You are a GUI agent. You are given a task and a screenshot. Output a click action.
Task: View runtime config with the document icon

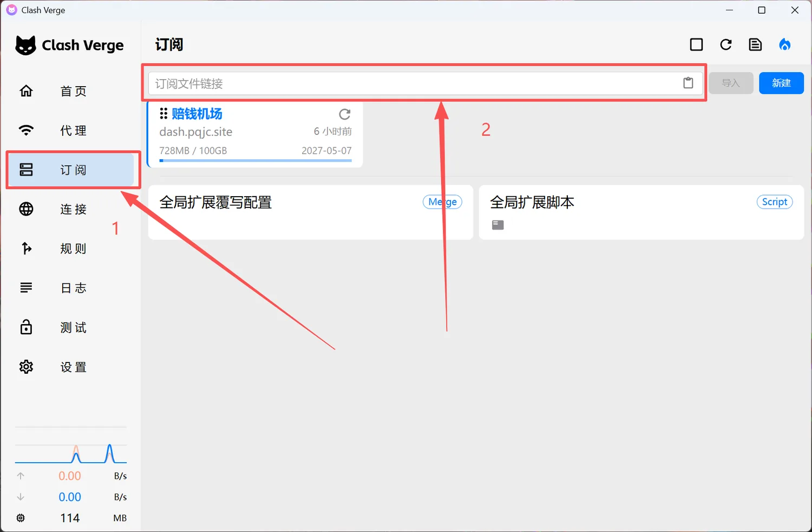(755, 44)
